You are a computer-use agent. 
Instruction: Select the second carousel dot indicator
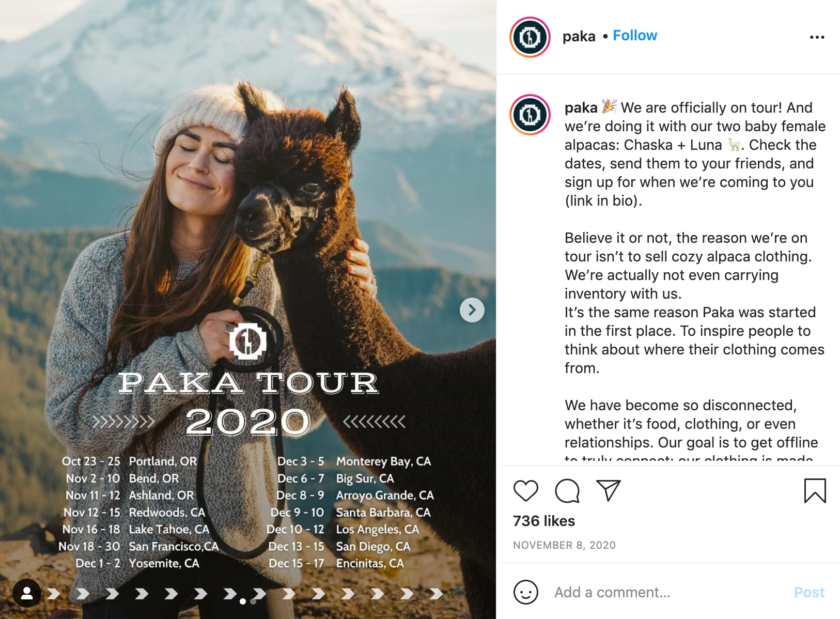point(253,601)
